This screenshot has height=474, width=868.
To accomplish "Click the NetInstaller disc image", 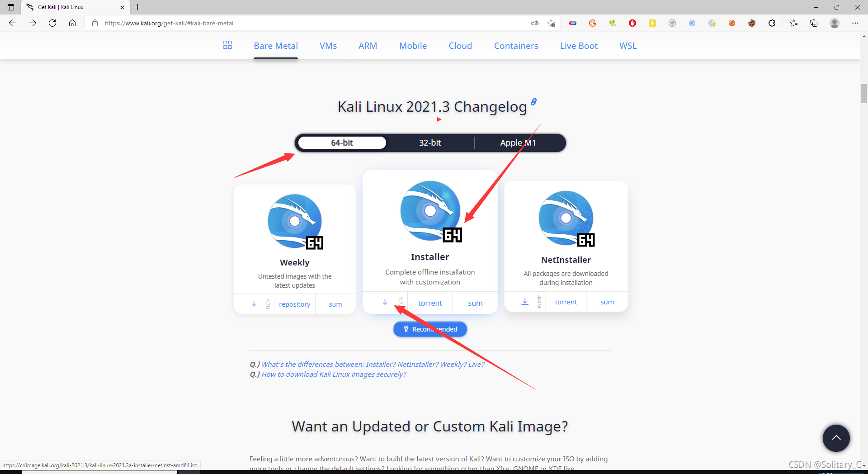I will click(566, 218).
